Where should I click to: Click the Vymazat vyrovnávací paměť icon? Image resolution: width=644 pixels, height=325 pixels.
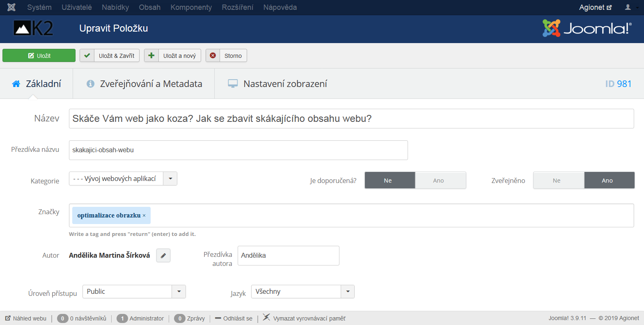(266, 317)
